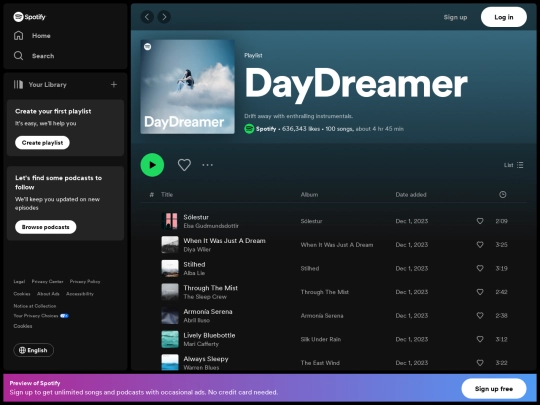Image resolution: width=540 pixels, height=405 pixels.
Task: Click the Sign up link at top
Action: pos(455,17)
